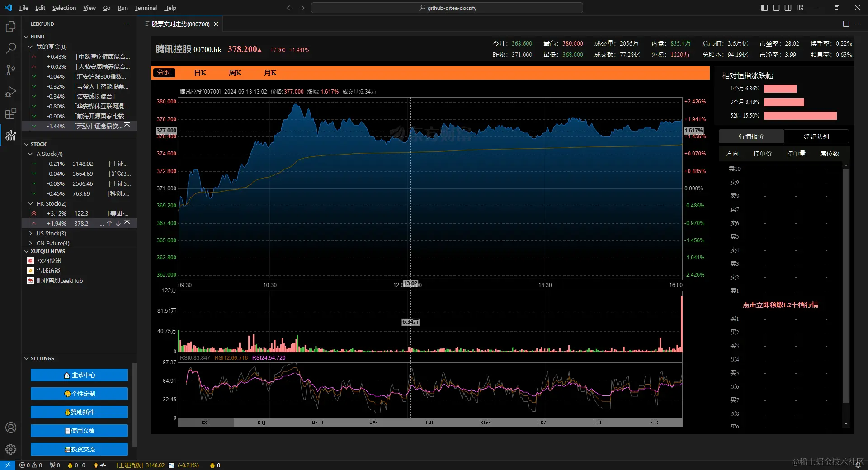Viewport: 868px width, 470px height.
Task: Click the 点击立即领取L2十档行情 link
Action: (780, 305)
